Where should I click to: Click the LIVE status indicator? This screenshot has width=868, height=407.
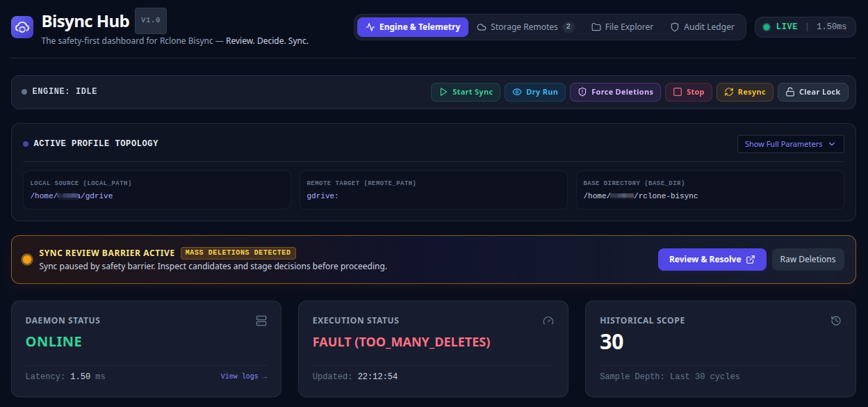click(x=805, y=27)
